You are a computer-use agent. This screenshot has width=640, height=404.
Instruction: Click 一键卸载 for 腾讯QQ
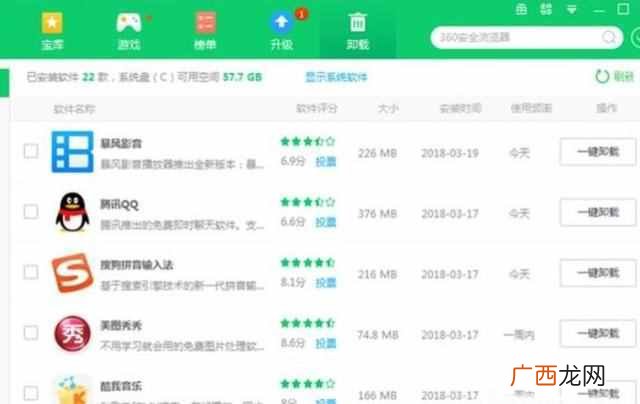tap(598, 212)
